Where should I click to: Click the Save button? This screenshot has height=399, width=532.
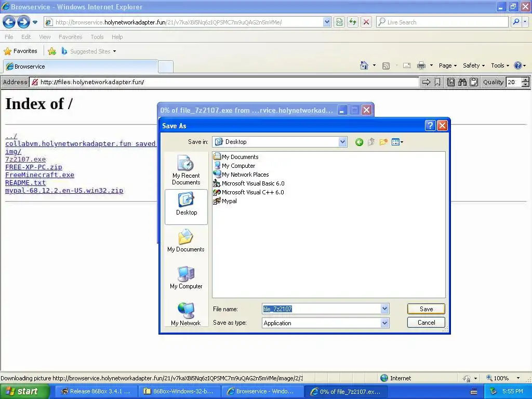point(426,309)
